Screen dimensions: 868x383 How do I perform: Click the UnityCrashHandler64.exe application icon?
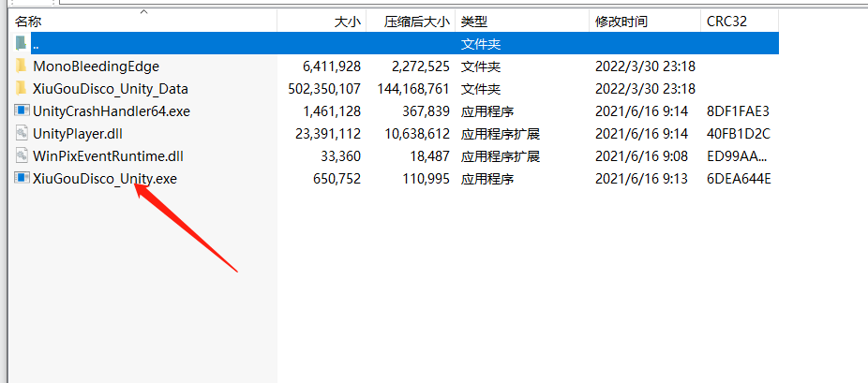pyautogui.click(x=21, y=111)
